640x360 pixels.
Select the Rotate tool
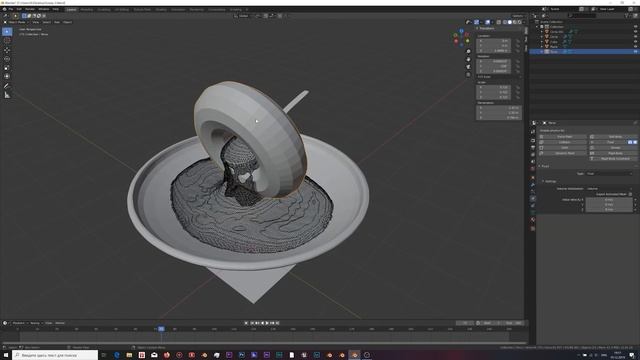tap(7, 59)
